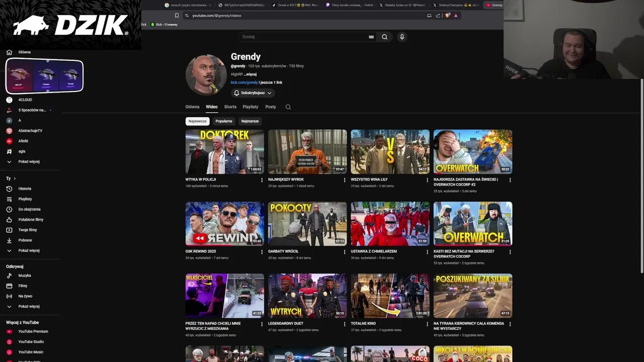Click the YouTube search input field
644x362 pixels.
tap(304, 37)
